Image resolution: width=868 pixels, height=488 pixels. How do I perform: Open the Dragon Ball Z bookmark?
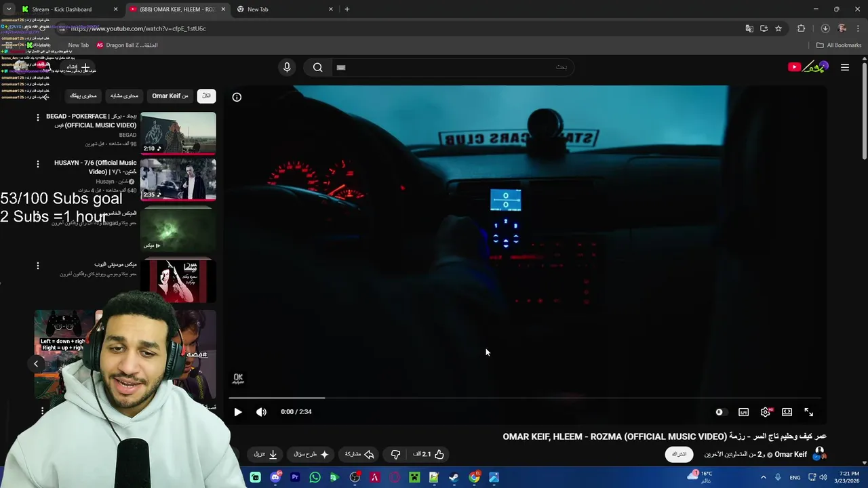[x=127, y=45]
